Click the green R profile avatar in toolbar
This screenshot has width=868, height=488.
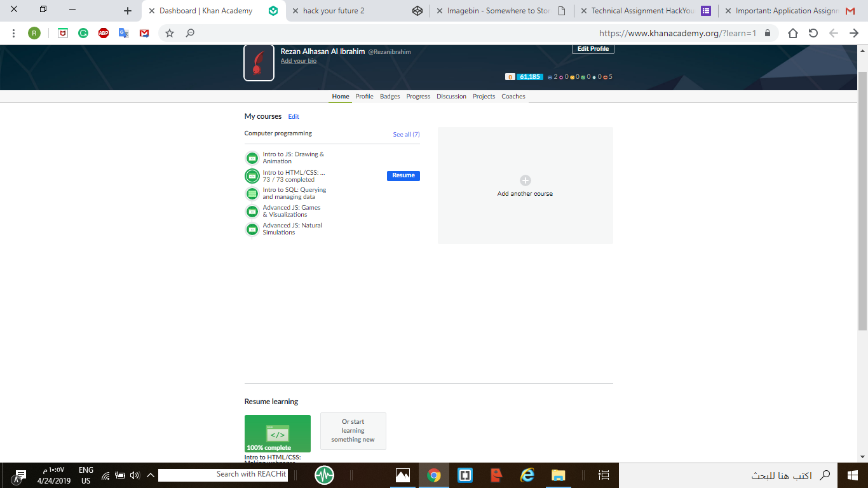pos(34,33)
